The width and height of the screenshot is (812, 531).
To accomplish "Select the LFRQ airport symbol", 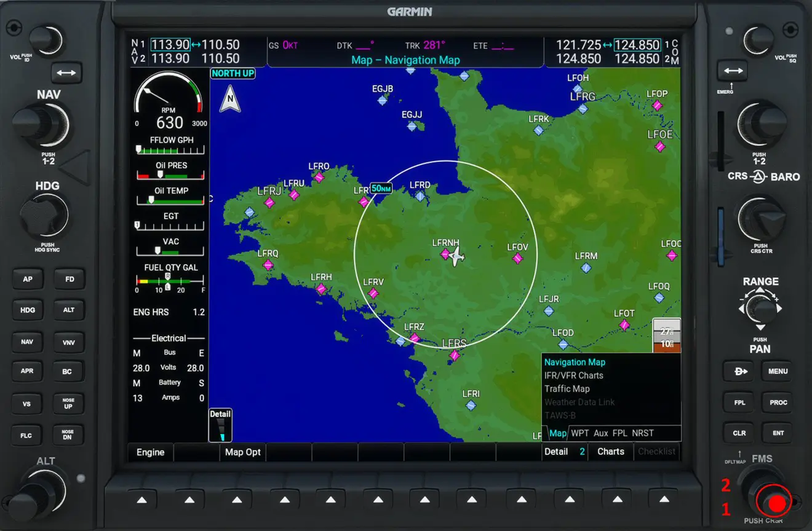I will [x=268, y=265].
